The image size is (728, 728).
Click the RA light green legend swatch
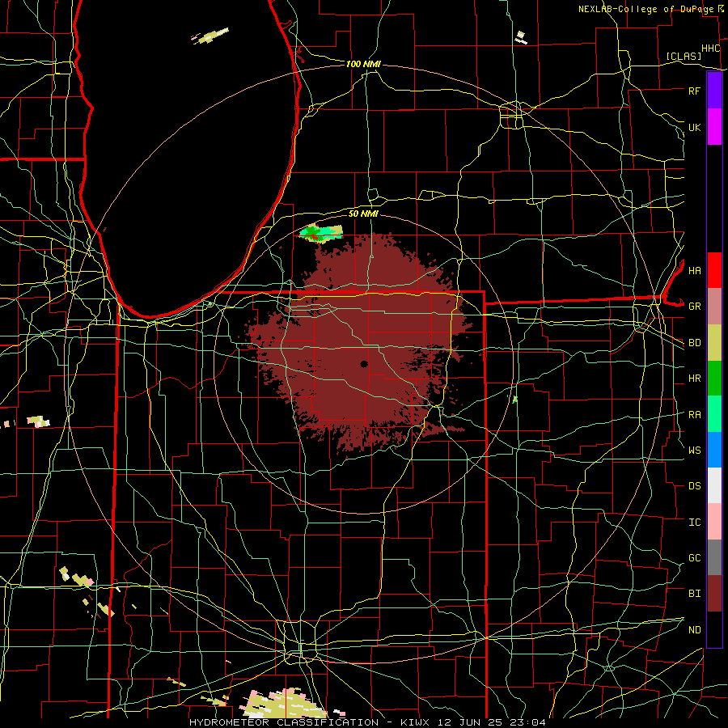click(714, 414)
